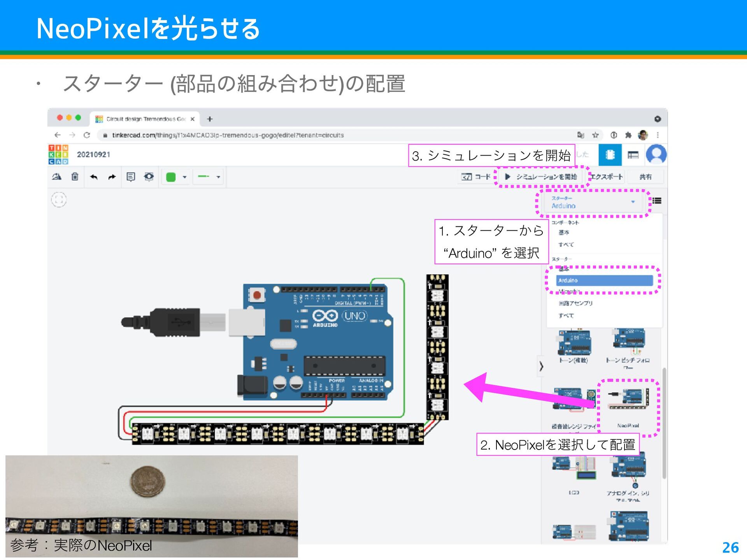747x560 pixels.
Task: Click the trash delete icon
Action: pos(75,177)
